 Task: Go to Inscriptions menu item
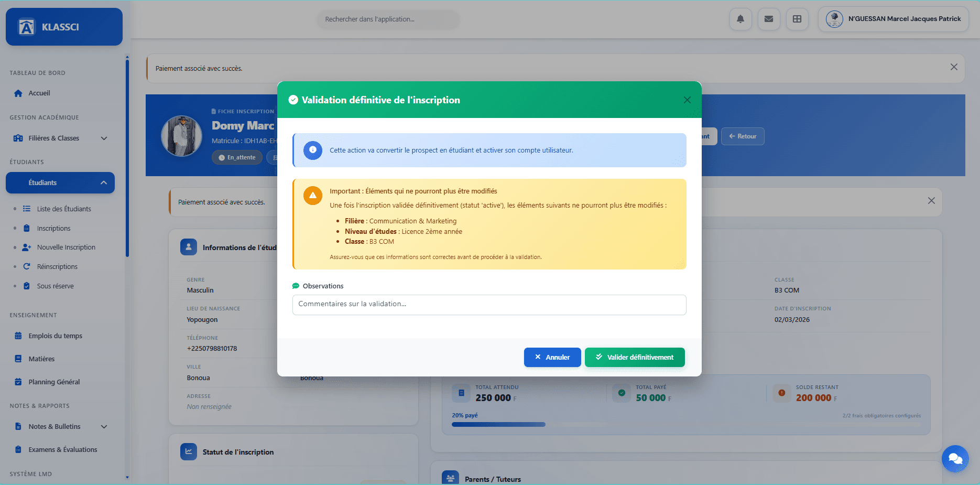point(53,228)
